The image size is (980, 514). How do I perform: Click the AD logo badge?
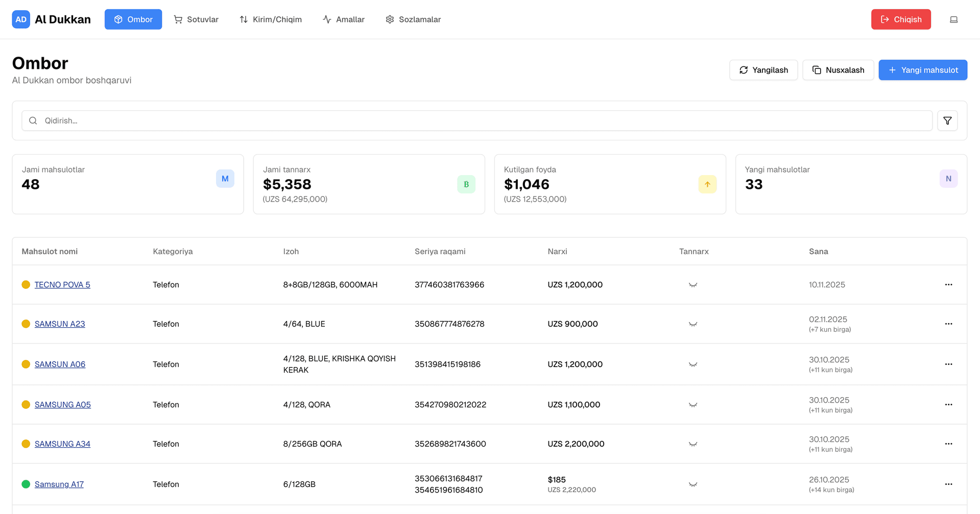tap(21, 19)
